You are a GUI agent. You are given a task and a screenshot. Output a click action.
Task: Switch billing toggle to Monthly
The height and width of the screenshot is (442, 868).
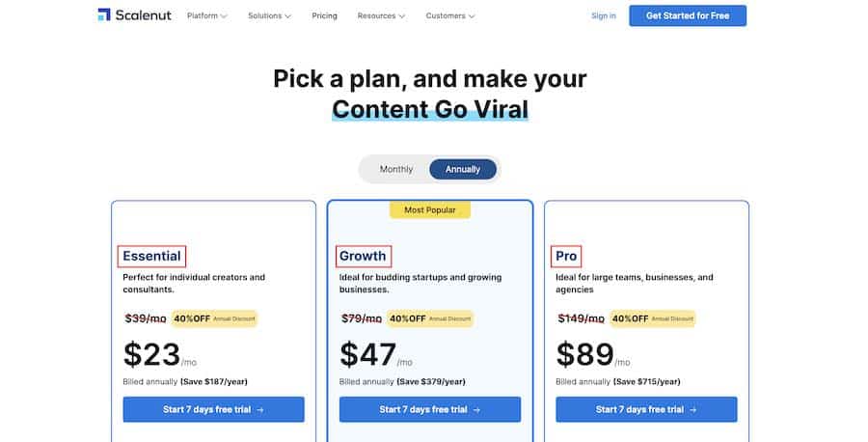pyautogui.click(x=395, y=170)
